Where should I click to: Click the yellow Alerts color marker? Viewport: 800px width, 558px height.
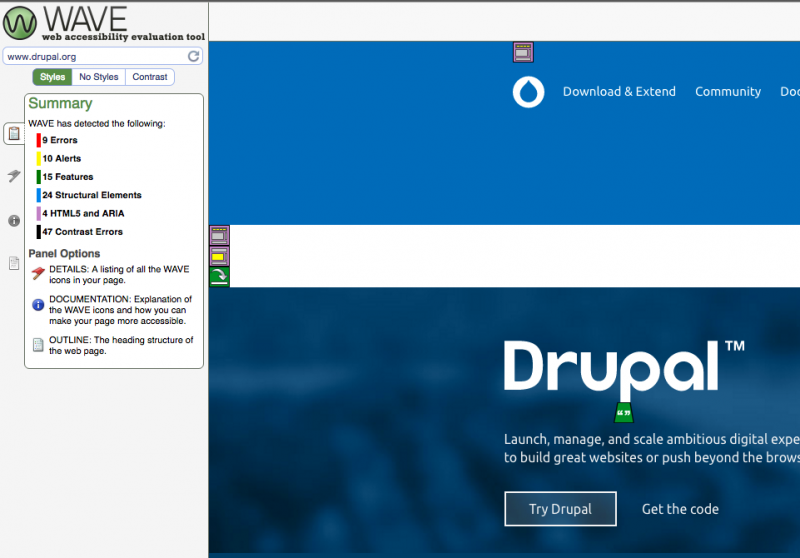point(39,159)
